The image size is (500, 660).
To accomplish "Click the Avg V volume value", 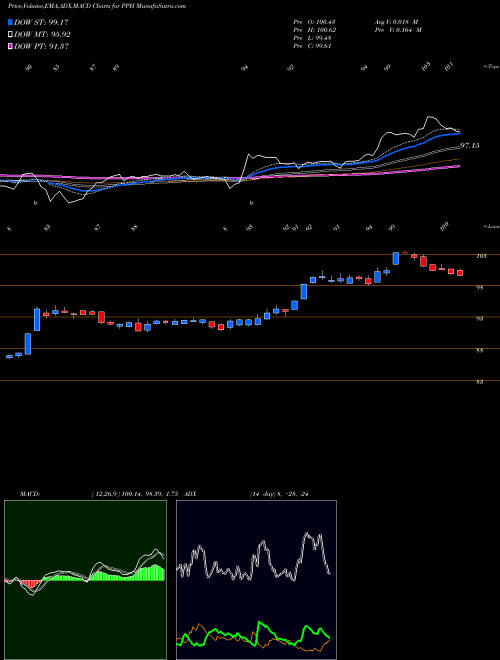I will (x=396, y=22).
